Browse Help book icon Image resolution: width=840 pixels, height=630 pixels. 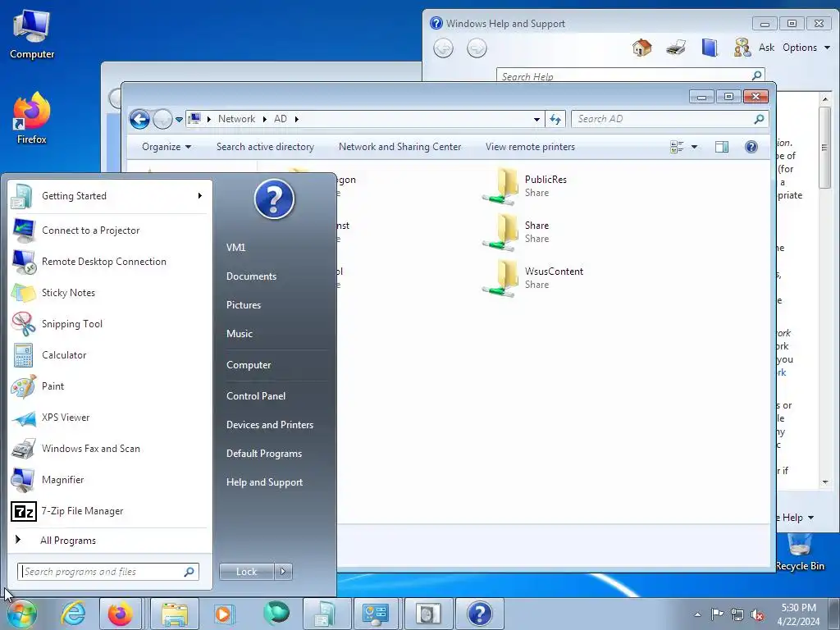(710, 48)
